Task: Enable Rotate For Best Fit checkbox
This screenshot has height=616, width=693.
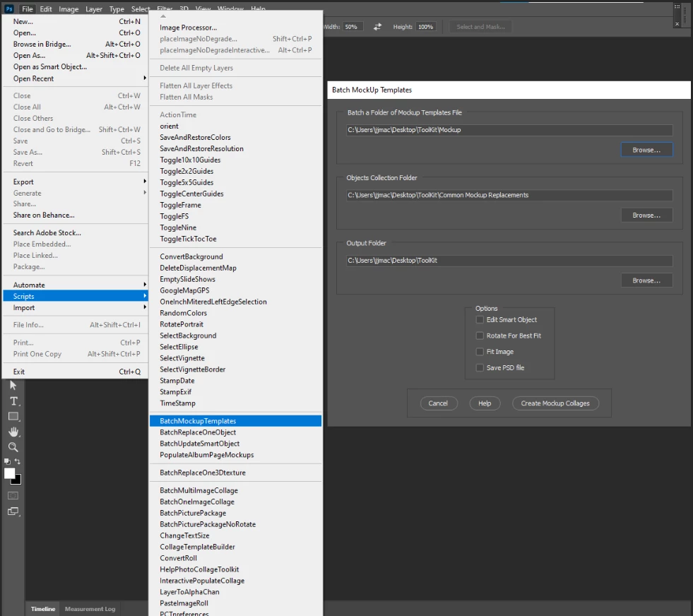Action: [480, 336]
